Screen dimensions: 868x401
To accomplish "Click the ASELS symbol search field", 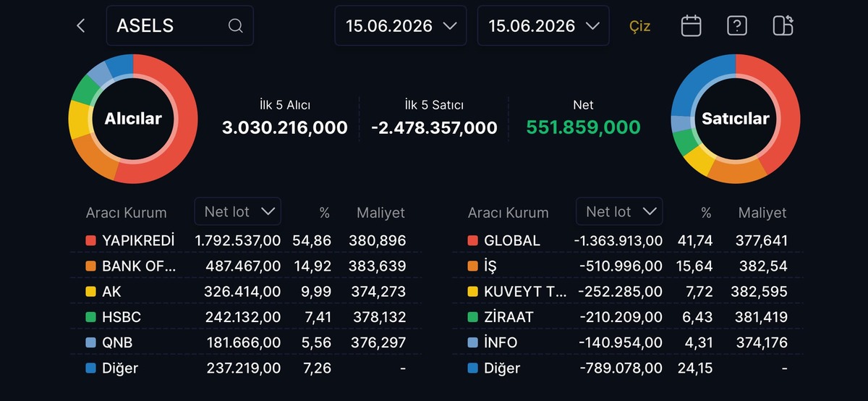I will 179,26.
